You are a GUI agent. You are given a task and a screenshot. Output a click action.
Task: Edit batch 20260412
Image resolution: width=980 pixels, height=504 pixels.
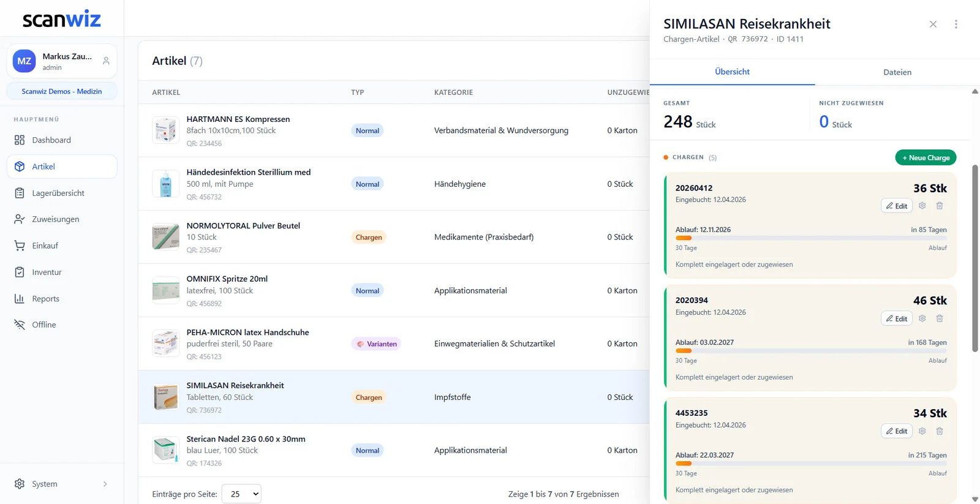tap(897, 206)
